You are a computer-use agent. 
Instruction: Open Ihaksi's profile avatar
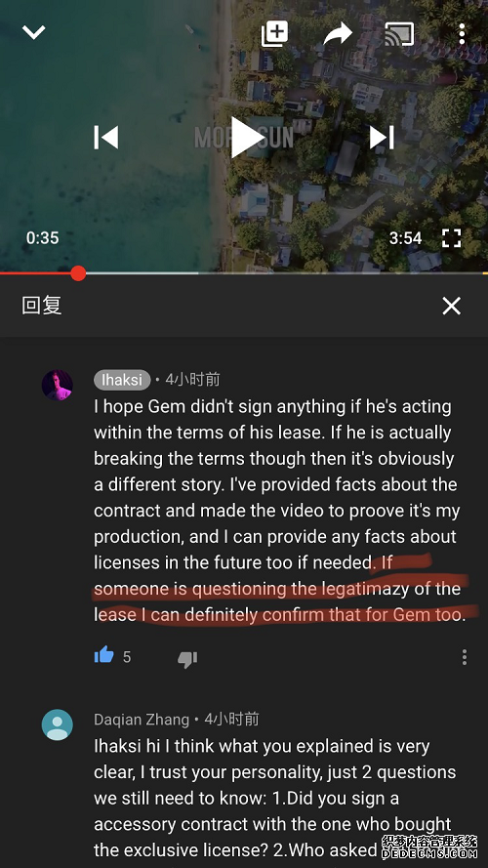[x=57, y=385]
